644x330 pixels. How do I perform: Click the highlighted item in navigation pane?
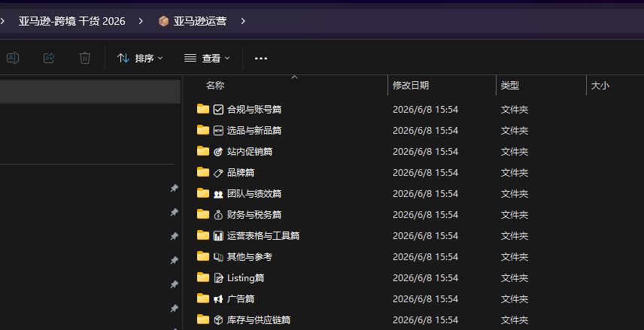90,91
